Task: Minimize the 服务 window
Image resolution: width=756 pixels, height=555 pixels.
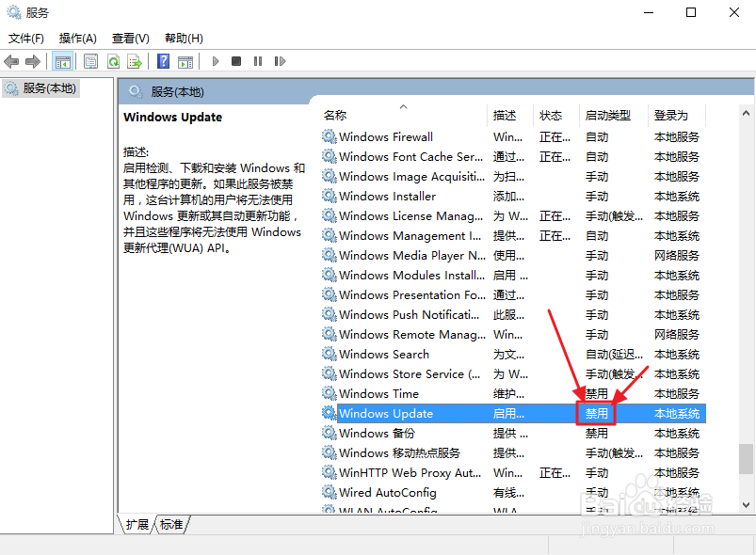Action: click(x=649, y=12)
